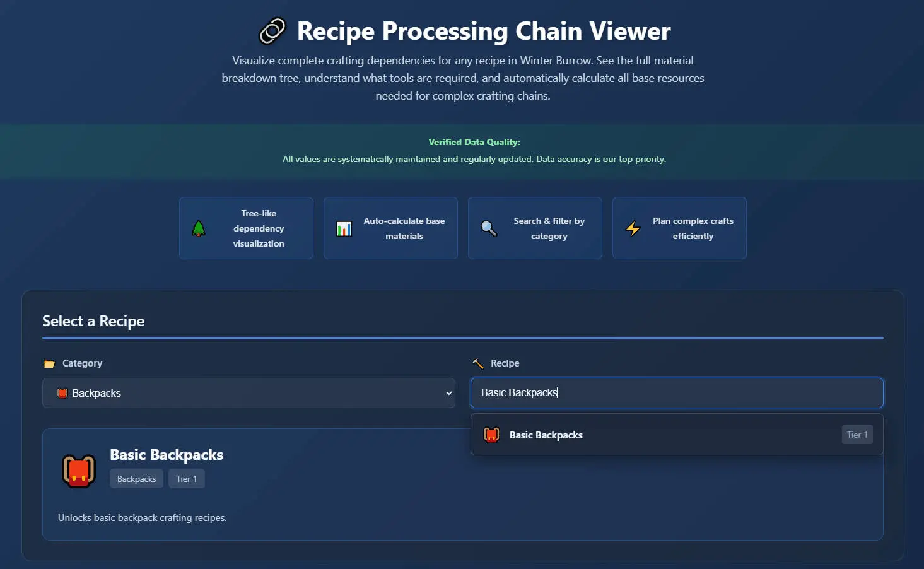This screenshot has height=569, width=924.
Task: Select the tree dependency visualization icon
Action: (199, 228)
